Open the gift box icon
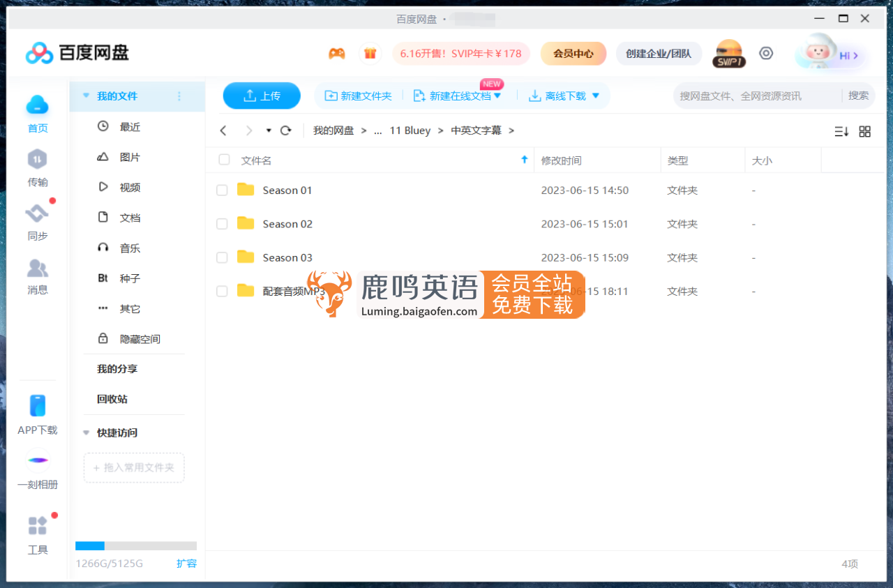The height and width of the screenshot is (588, 893). pos(370,54)
